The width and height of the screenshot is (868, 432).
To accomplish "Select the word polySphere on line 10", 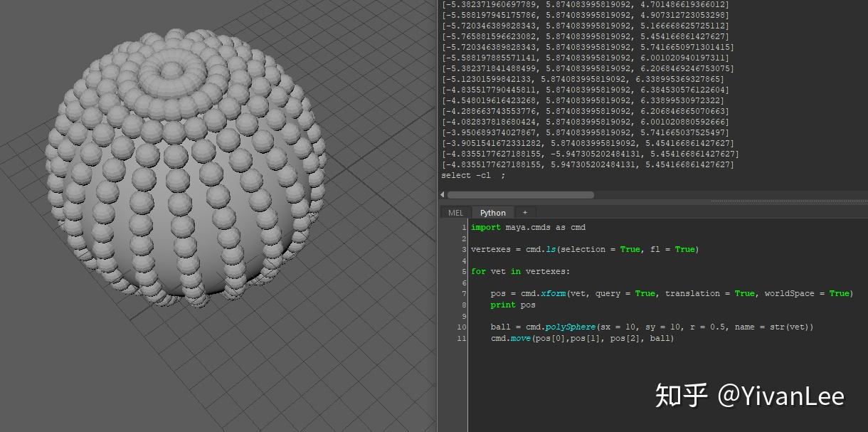I will point(571,327).
